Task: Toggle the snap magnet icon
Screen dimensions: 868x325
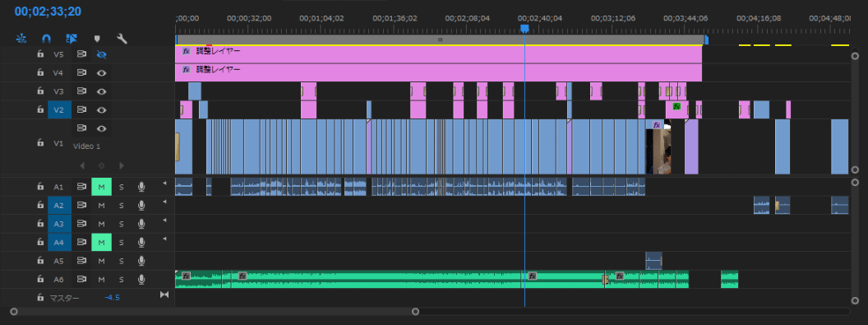Action: (x=47, y=39)
